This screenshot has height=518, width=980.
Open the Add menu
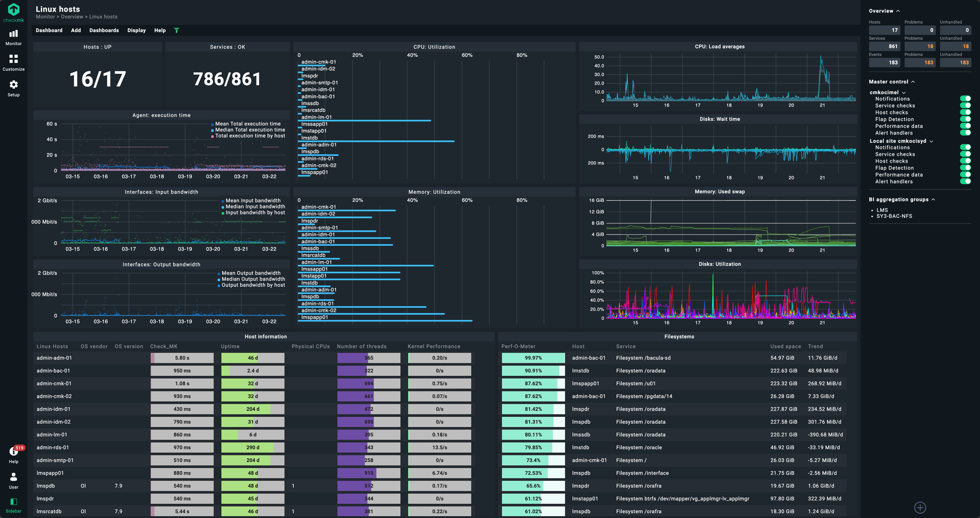[x=76, y=30]
